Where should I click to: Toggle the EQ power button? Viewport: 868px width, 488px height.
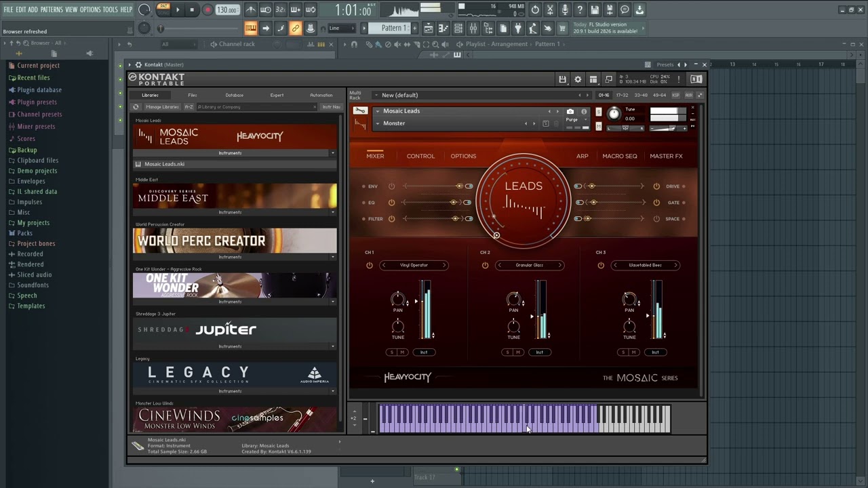[391, 203]
